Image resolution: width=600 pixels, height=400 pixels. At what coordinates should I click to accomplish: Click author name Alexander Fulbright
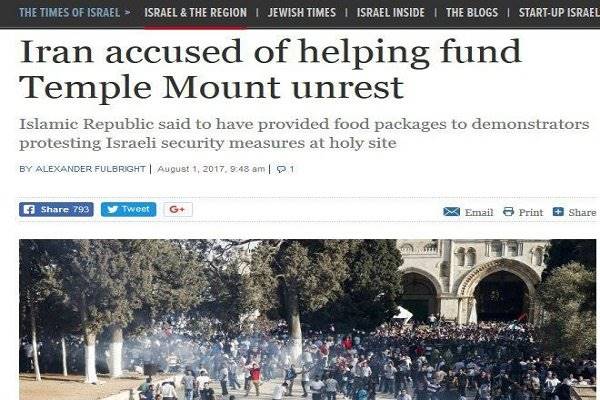(90, 169)
